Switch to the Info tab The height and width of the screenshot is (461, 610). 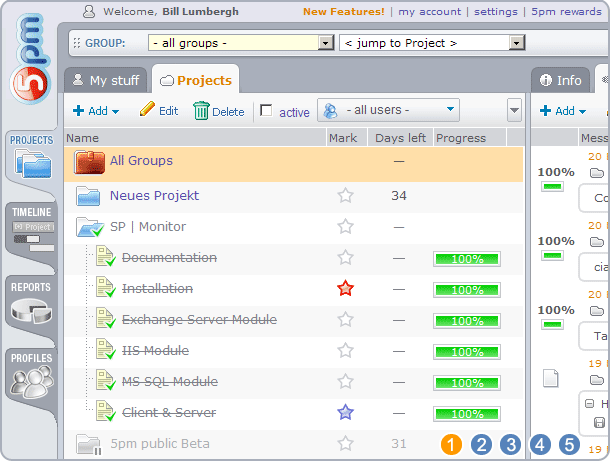[561, 80]
